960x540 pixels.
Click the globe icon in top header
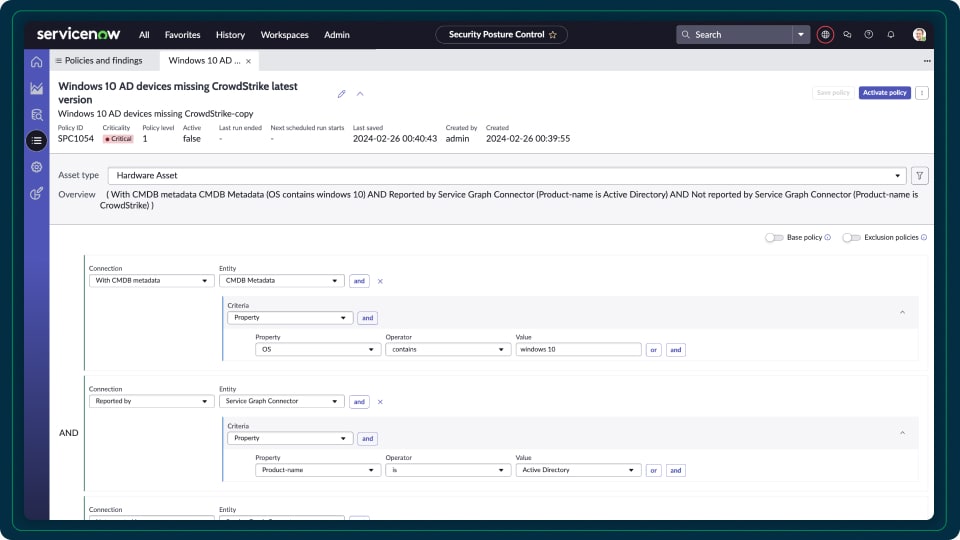click(x=825, y=34)
